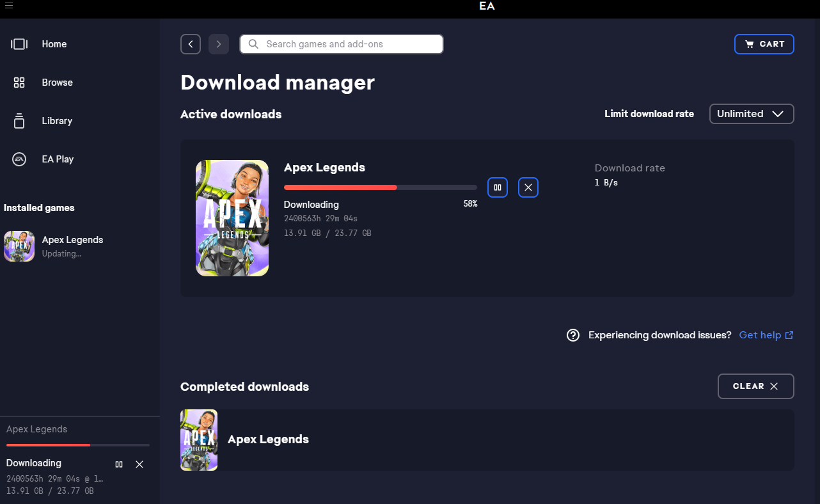
Task: Open Apex Legends under Installed games
Action: [x=80, y=246]
